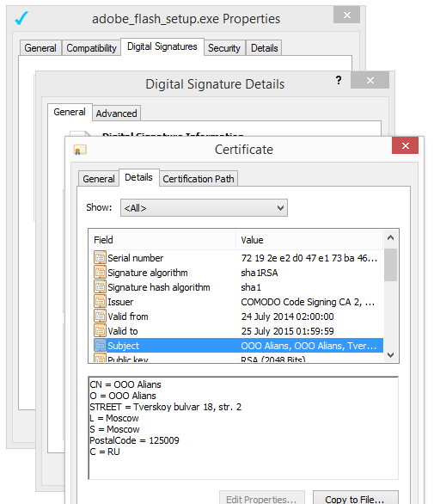This screenshot has height=504, width=434.
Task: Select the Valid from row
Action: (236, 317)
